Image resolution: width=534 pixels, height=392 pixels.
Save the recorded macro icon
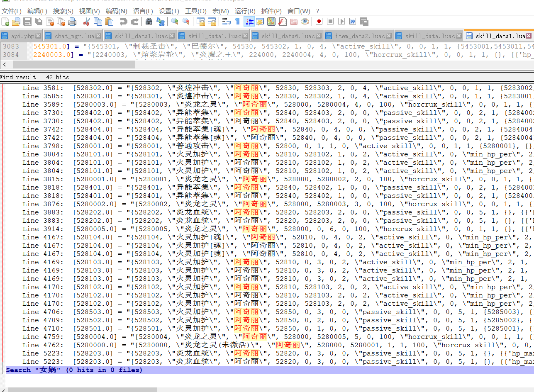point(364,22)
